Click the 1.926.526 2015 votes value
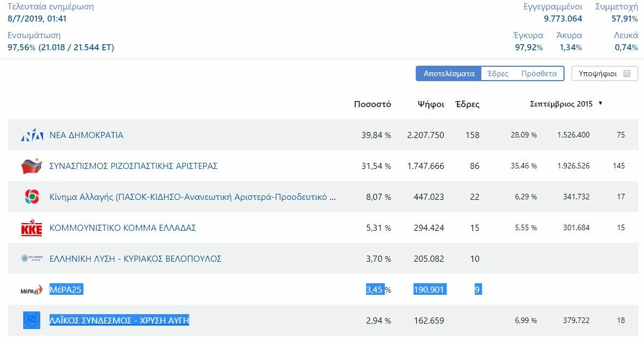 tap(573, 166)
